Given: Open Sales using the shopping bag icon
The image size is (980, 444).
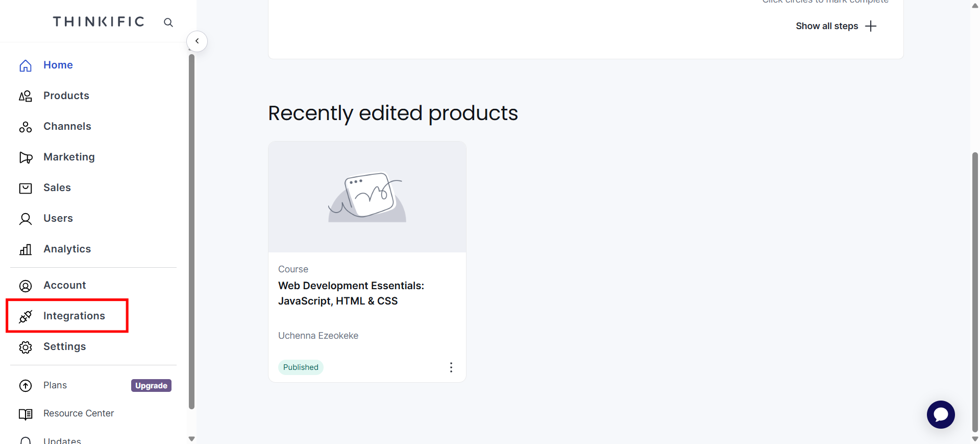Looking at the screenshot, I should click(26, 188).
